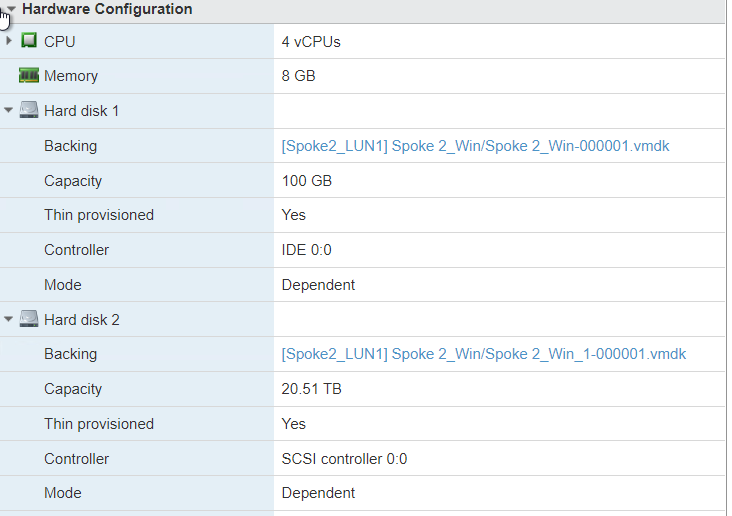732x516 pixels.
Task: Collapse the Hard disk 1 section
Action: pos(9,110)
